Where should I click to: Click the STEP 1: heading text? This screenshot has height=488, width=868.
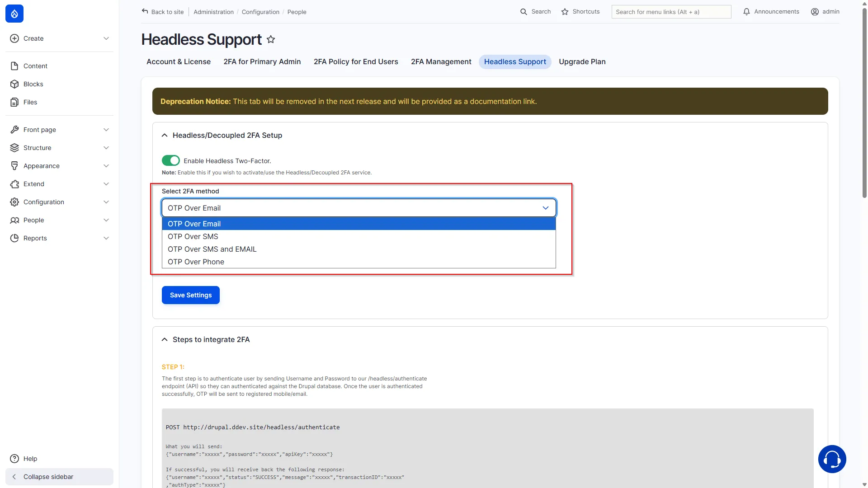point(173,367)
